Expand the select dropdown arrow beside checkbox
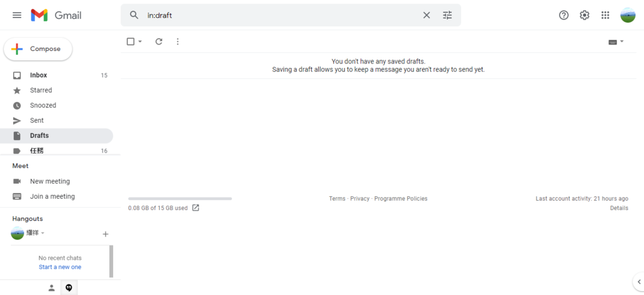The height and width of the screenshot is (295, 644). 140,42
